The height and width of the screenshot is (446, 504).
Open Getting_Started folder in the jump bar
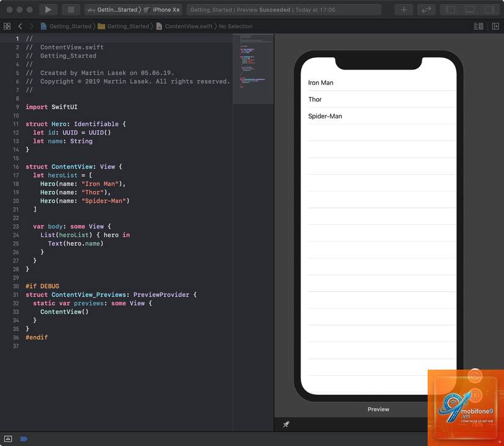pos(123,26)
